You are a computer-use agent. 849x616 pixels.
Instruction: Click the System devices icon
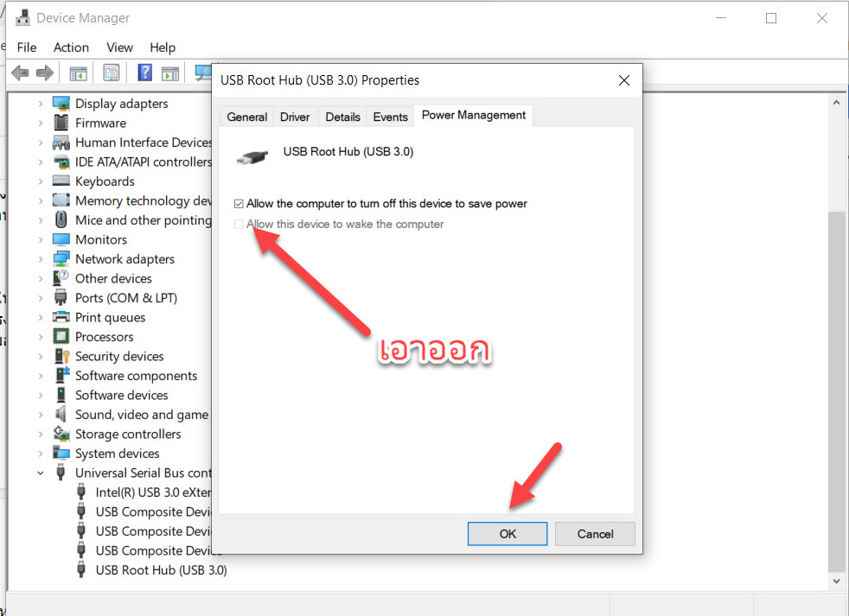tap(61, 453)
